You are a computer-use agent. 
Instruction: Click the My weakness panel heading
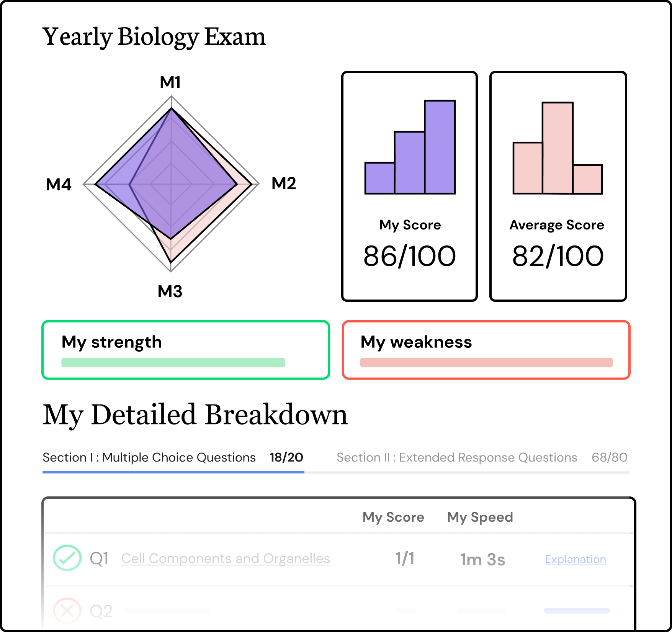tap(416, 342)
